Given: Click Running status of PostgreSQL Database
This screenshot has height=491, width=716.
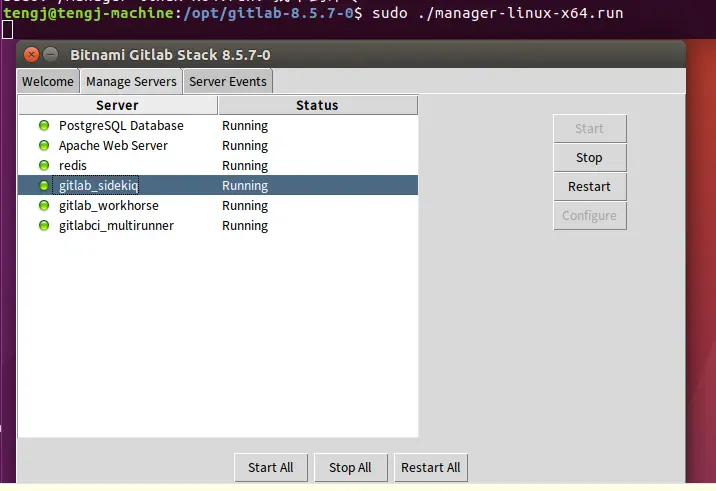Looking at the screenshot, I should 245,126.
